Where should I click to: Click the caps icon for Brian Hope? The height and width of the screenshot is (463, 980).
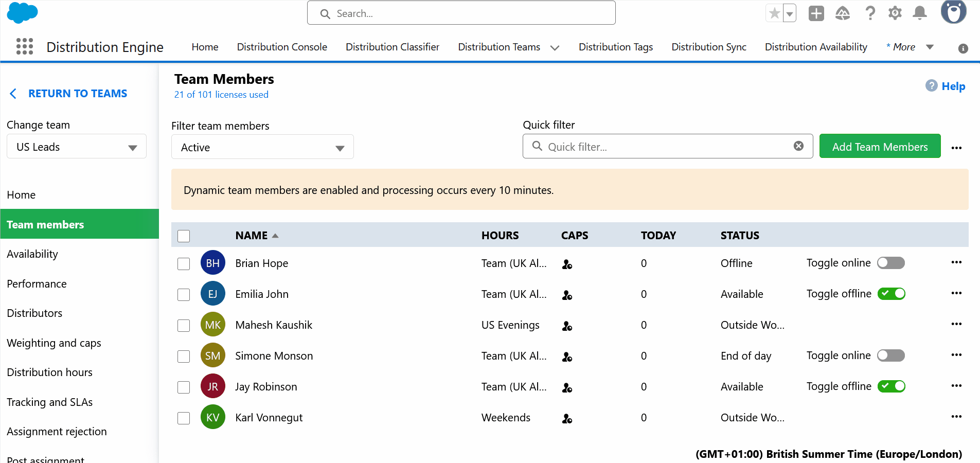(567, 264)
